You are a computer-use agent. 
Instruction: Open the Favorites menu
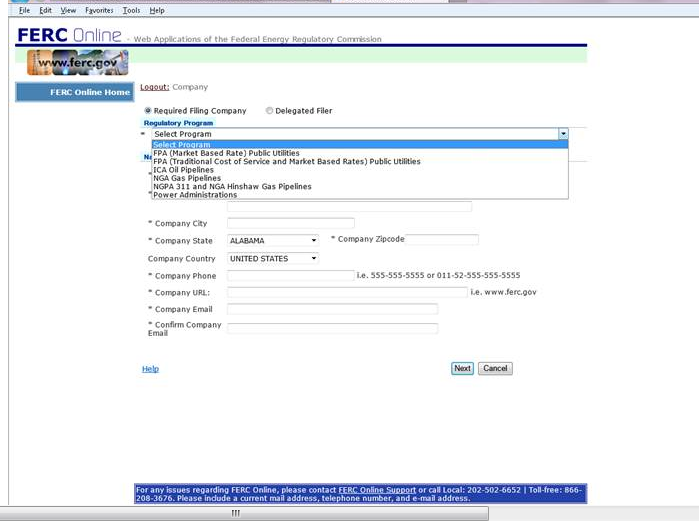point(99,10)
